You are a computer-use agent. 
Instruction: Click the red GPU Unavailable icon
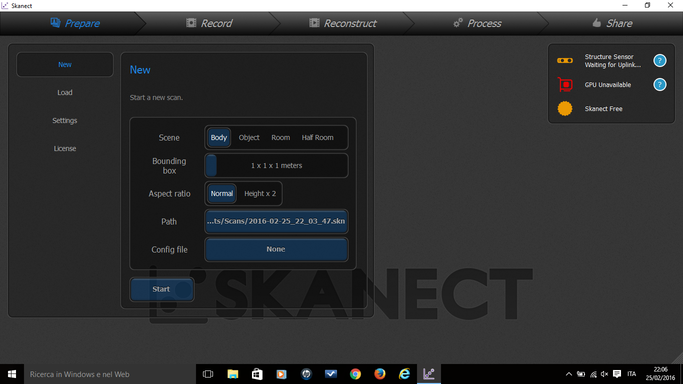[x=565, y=84]
